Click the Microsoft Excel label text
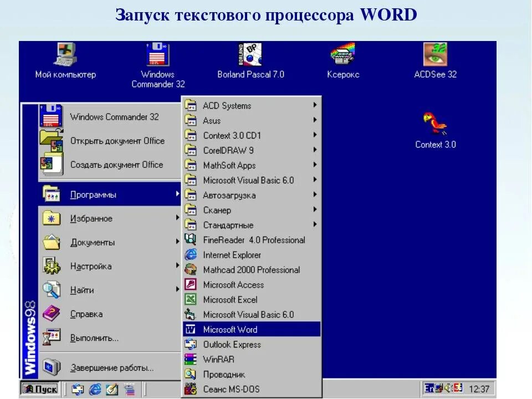This screenshot has height=399, width=532. click(230, 300)
